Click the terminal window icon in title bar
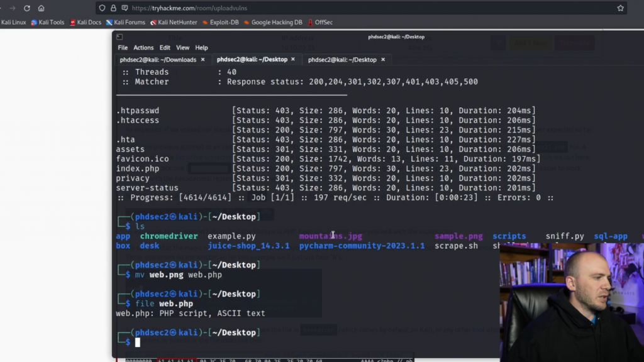 pyautogui.click(x=119, y=37)
